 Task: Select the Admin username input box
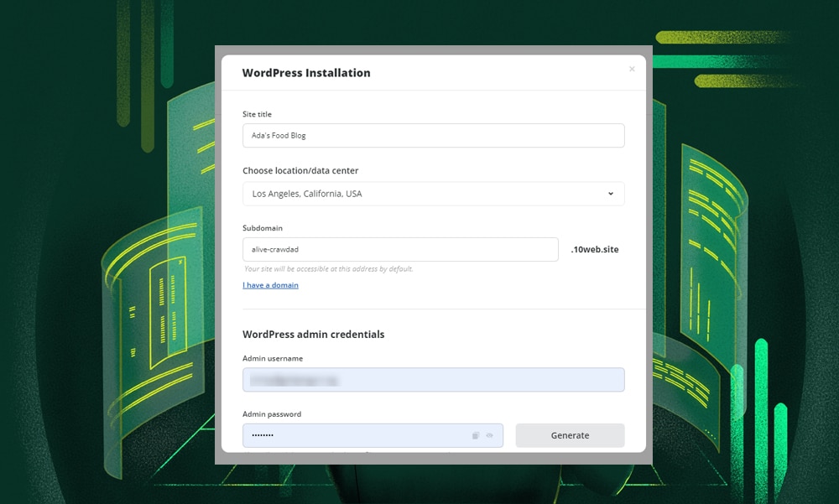433,380
